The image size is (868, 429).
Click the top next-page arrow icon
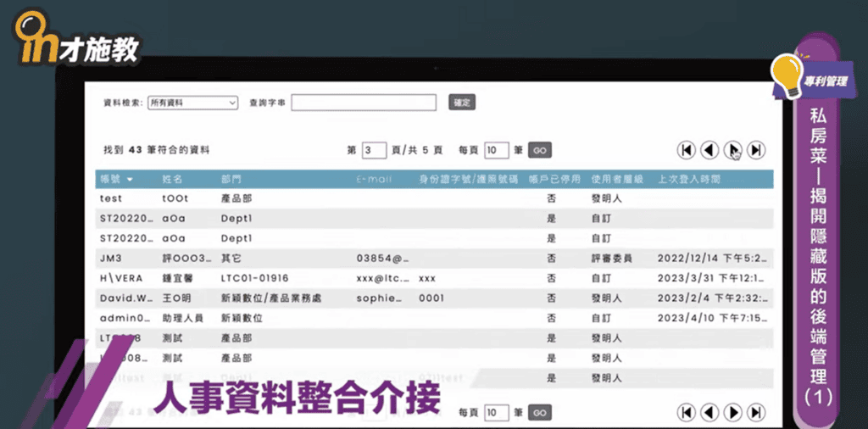click(x=733, y=150)
